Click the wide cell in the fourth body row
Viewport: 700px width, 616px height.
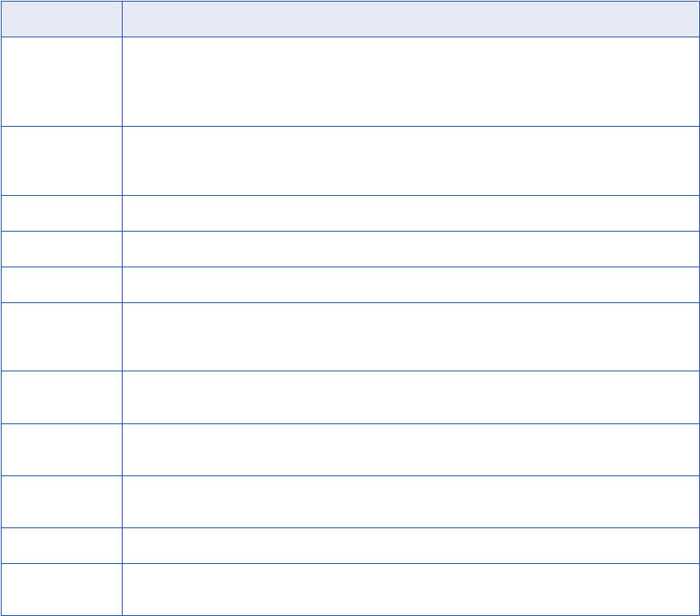[410, 249]
